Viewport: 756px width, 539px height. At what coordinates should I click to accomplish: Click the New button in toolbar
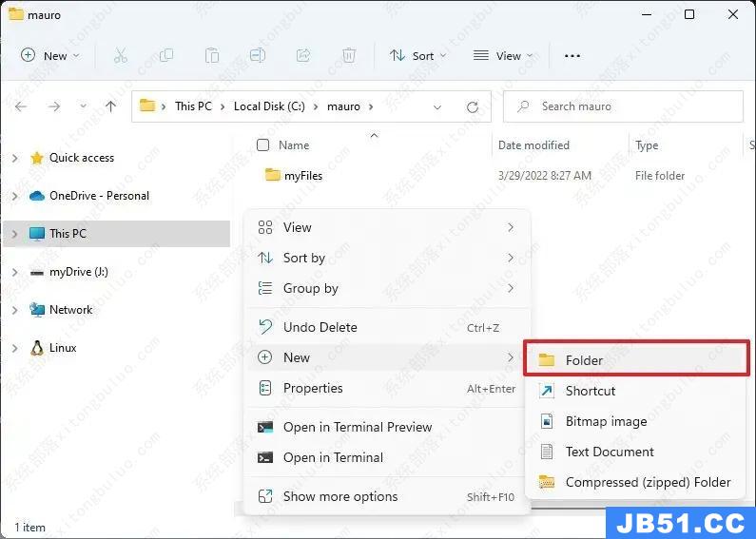pos(50,56)
